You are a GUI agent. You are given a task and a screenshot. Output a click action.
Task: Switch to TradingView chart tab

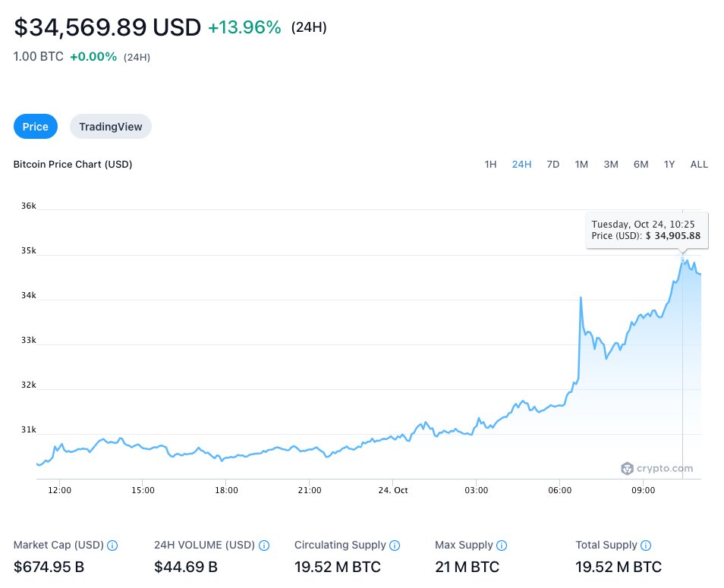pos(110,127)
